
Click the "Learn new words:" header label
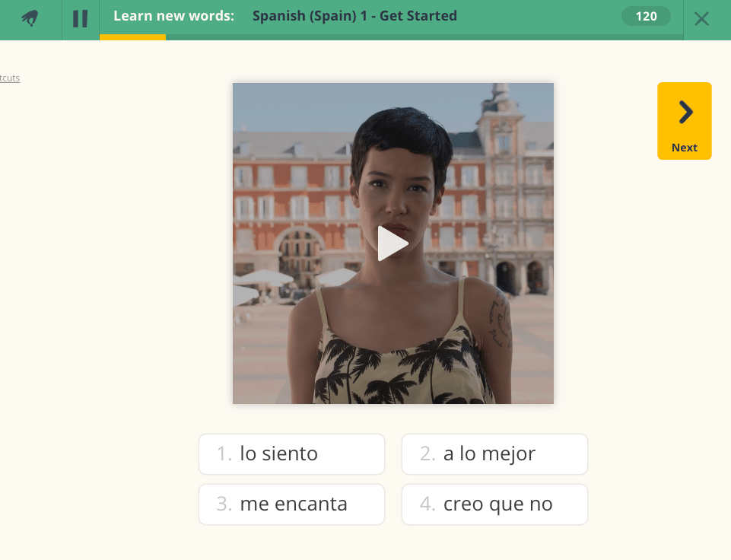point(173,16)
